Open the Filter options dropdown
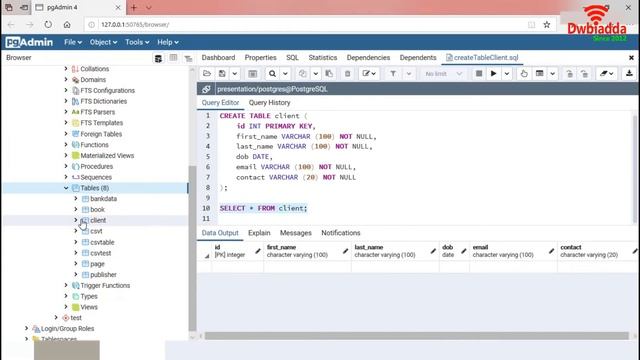640x360 pixels. (x=409, y=73)
